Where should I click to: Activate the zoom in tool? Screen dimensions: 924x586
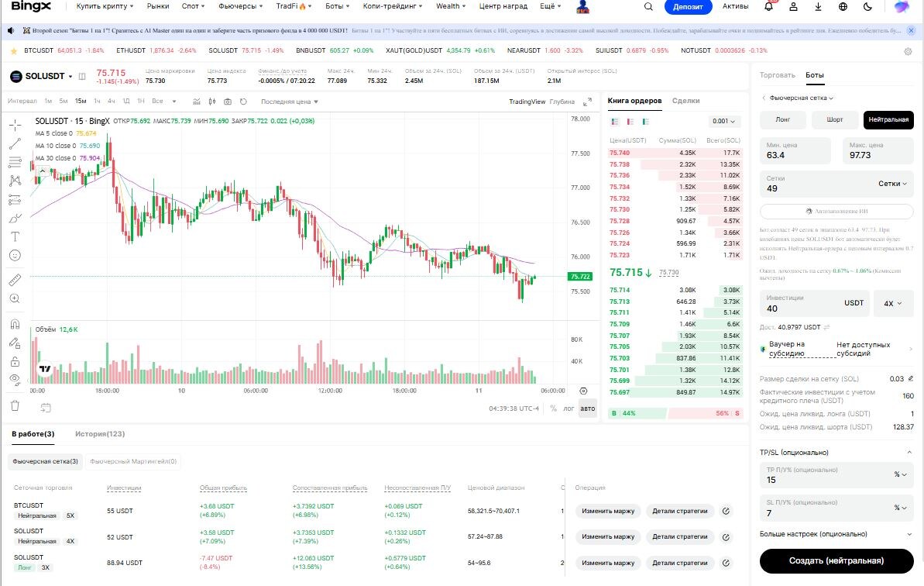pos(15,299)
